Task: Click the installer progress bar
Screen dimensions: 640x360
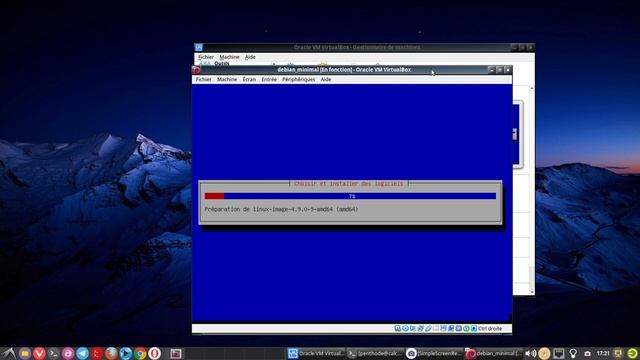Action: pos(350,196)
